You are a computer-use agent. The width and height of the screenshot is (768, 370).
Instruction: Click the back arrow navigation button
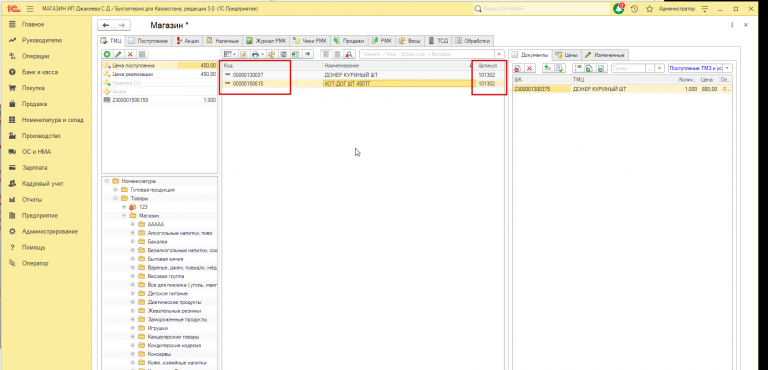click(x=106, y=25)
